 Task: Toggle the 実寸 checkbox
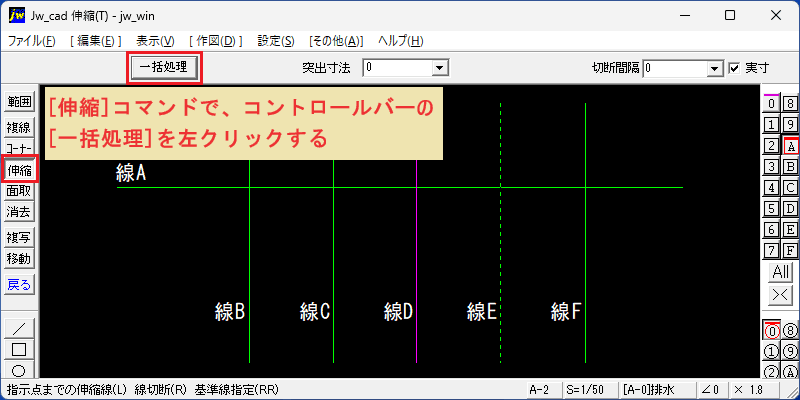click(734, 68)
